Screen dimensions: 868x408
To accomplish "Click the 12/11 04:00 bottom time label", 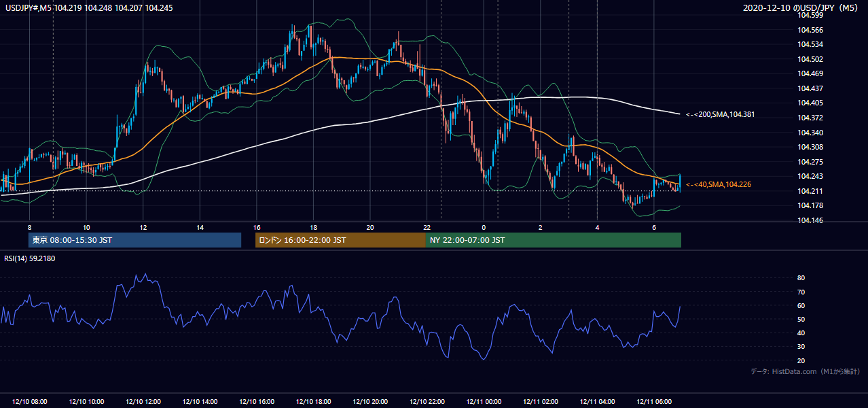I will [597, 402].
